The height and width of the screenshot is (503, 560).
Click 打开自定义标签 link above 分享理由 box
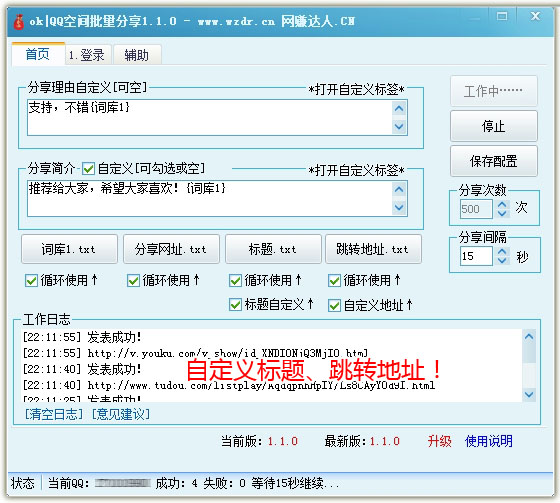[356, 89]
